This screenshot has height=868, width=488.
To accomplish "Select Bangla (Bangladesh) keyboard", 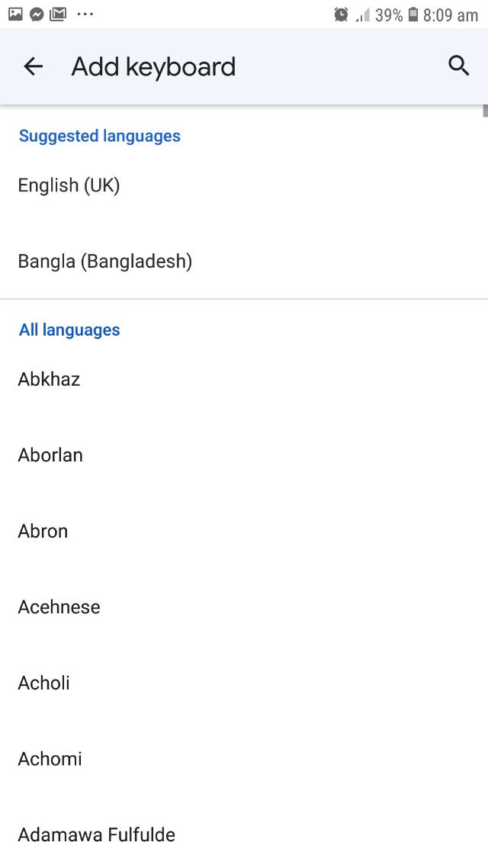I will tap(105, 262).
